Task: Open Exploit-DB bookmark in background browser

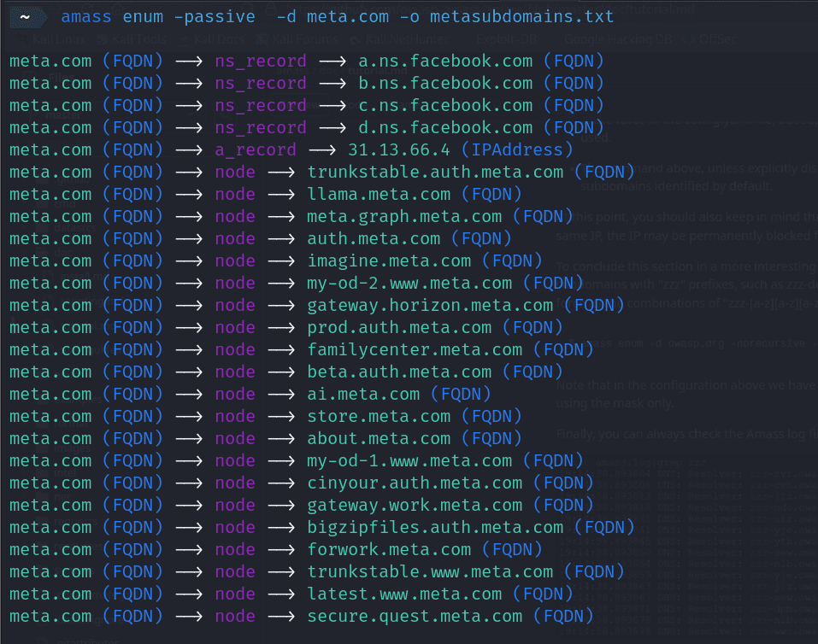Action: (506, 39)
